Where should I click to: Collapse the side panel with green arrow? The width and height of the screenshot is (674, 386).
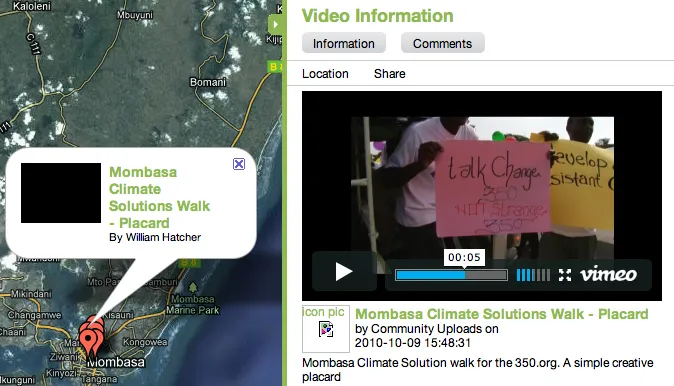pos(275,25)
